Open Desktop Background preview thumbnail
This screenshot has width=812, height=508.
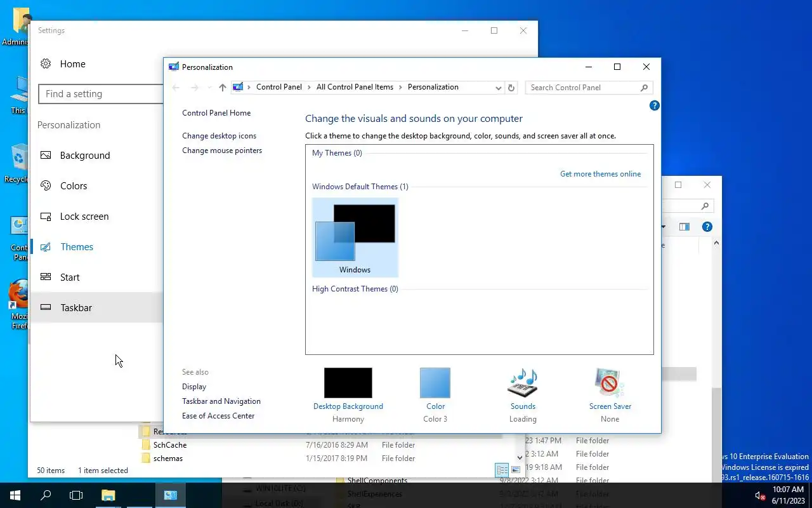(x=348, y=383)
